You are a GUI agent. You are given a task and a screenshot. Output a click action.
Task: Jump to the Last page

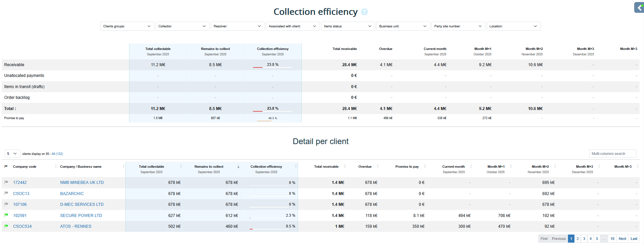pyautogui.click(x=634, y=239)
